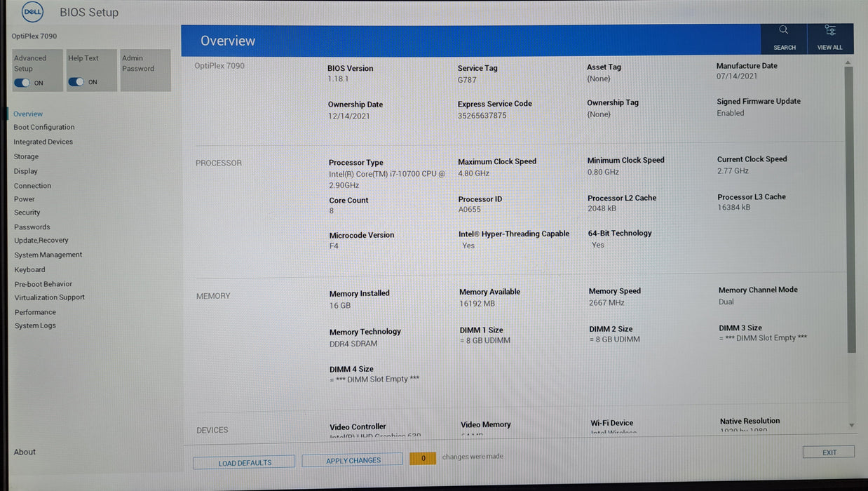Go to Virtualization Support
This screenshot has height=491, width=868.
pos(50,297)
